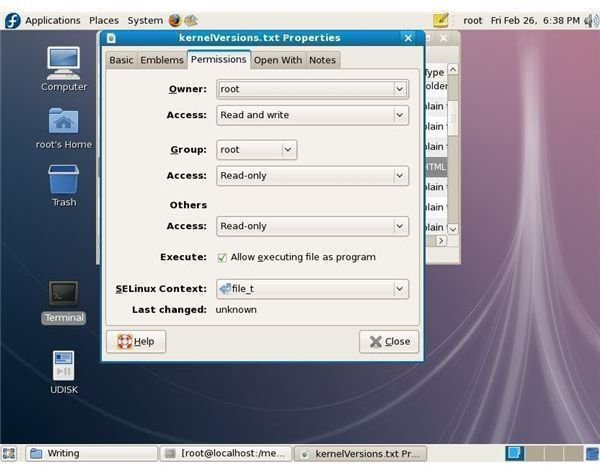This screenshot has width=600, height=466.
Task: Open the Owner dropdown showing root
Action: [312, 89]
